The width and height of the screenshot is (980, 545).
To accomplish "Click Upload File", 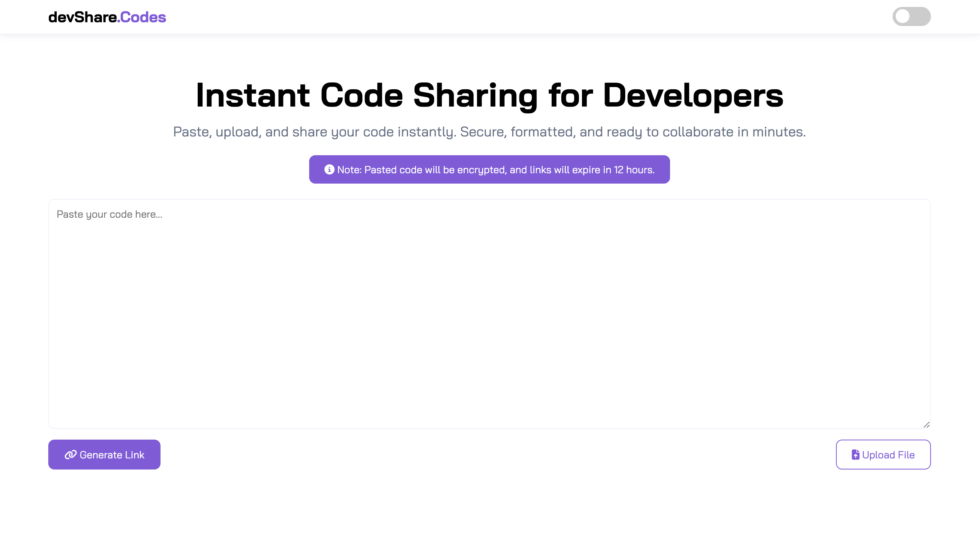I will [883, 454].
